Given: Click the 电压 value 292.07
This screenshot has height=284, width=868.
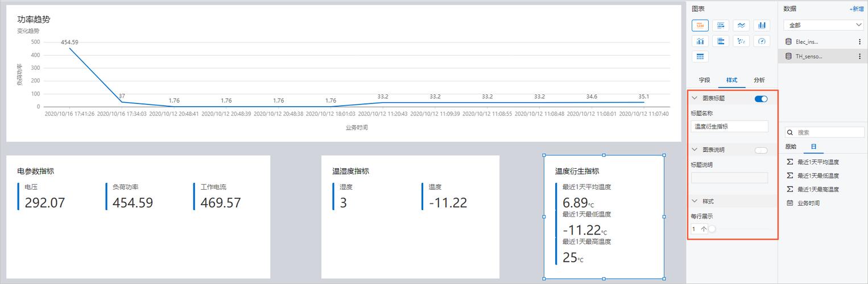Looking at the screenshot, I should point(45,203).
